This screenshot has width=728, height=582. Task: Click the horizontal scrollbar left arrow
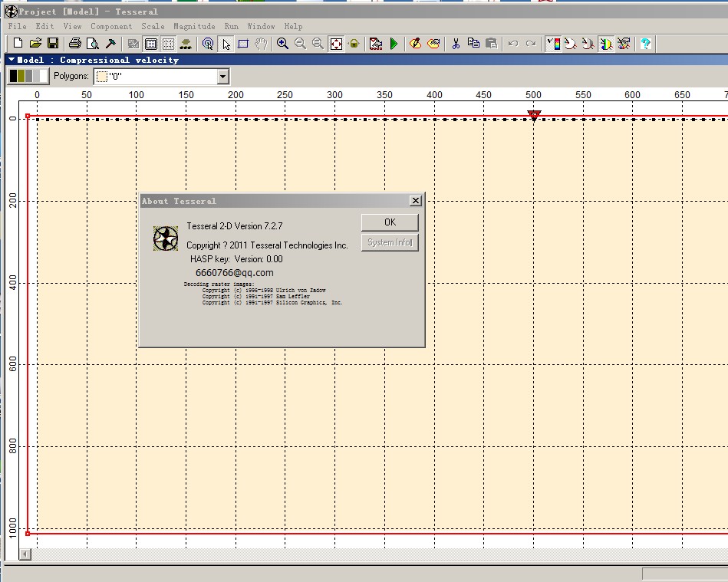(25, 554)
